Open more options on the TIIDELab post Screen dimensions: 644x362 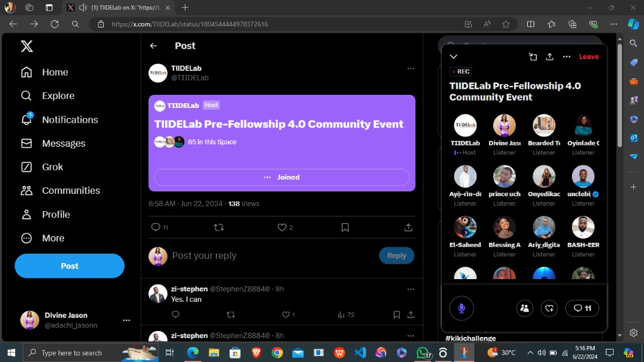(x=411, y=68)
